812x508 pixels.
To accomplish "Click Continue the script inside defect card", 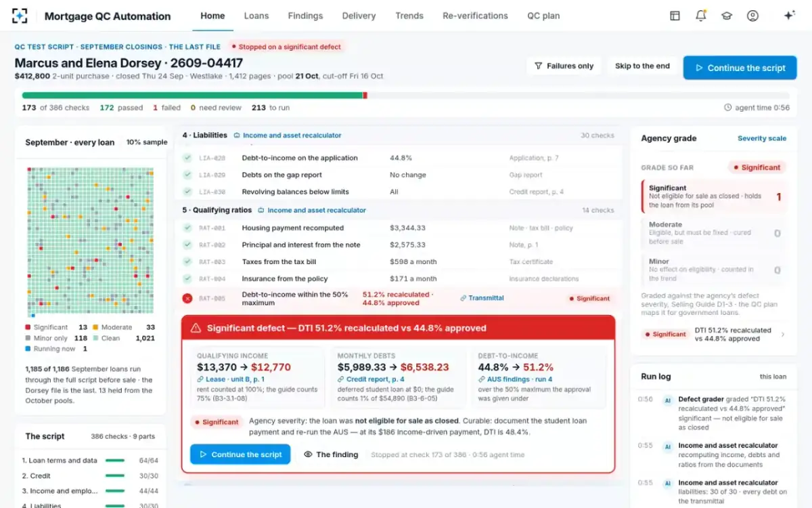I will pos(240,454).
